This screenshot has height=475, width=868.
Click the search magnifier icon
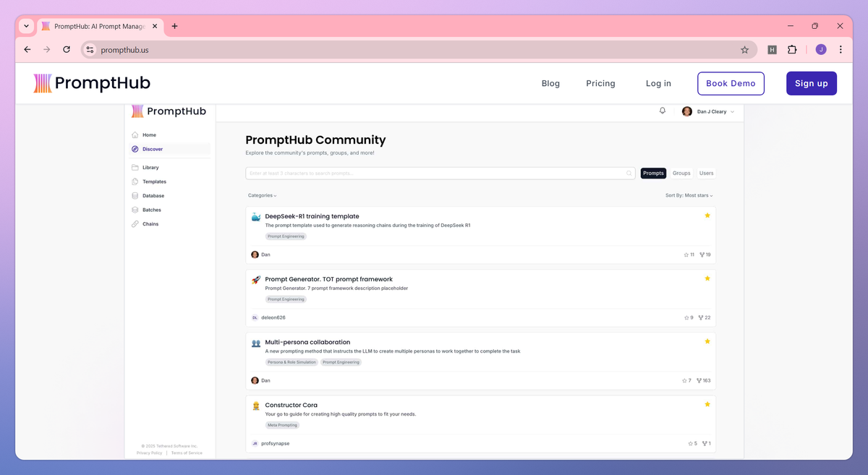(x=629, y=174)
